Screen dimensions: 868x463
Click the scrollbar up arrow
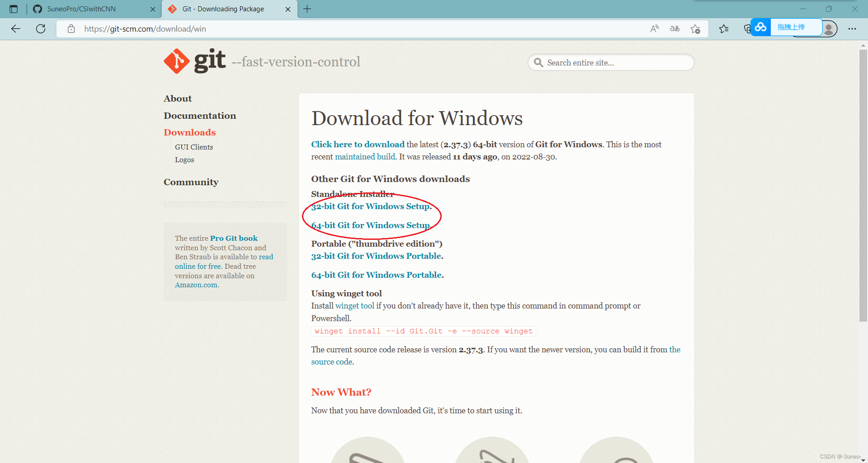click(x=863, y=45)
